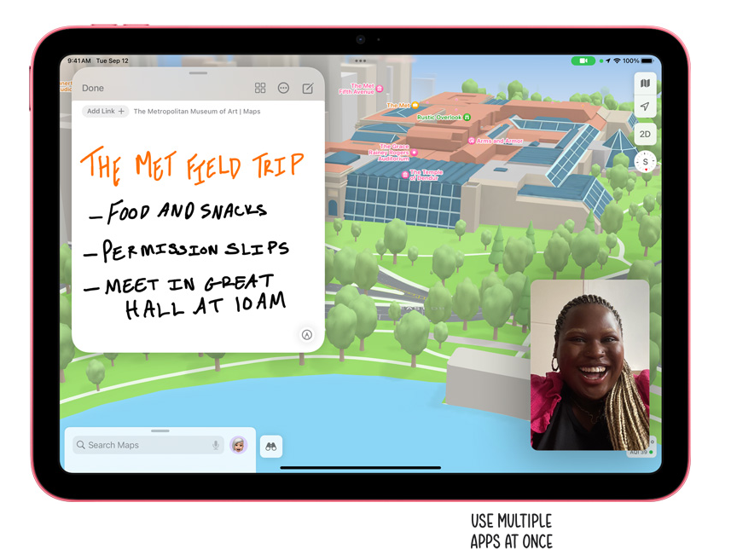Tap the Maps search card grabber handle
Viewport: 731px width, 560px height.
tap(160, 431)
